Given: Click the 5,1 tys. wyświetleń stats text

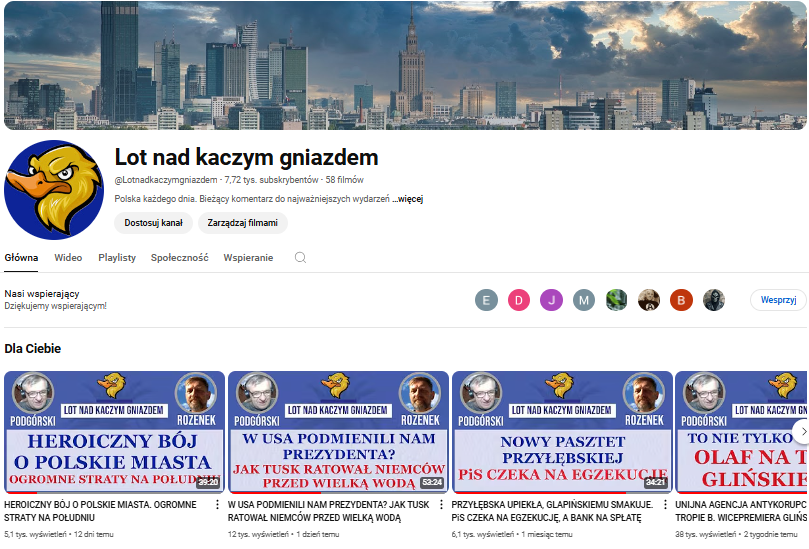Looking at the screenshot, I should click(35, 535).
